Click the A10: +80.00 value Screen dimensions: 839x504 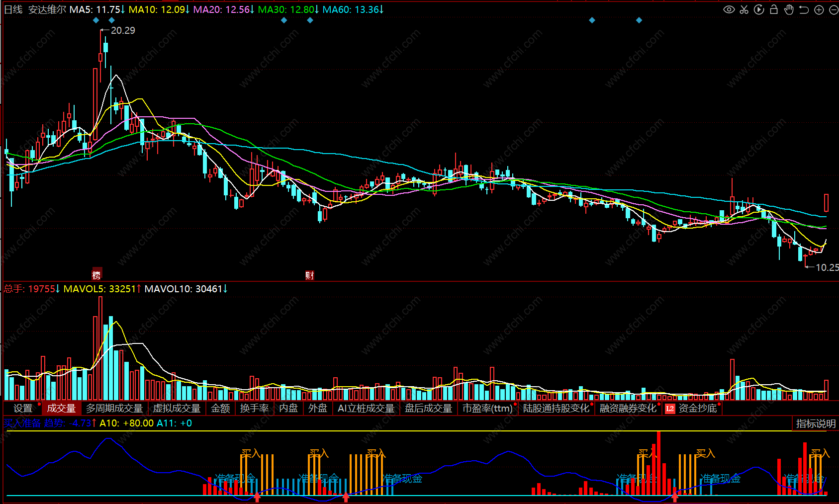126,423
